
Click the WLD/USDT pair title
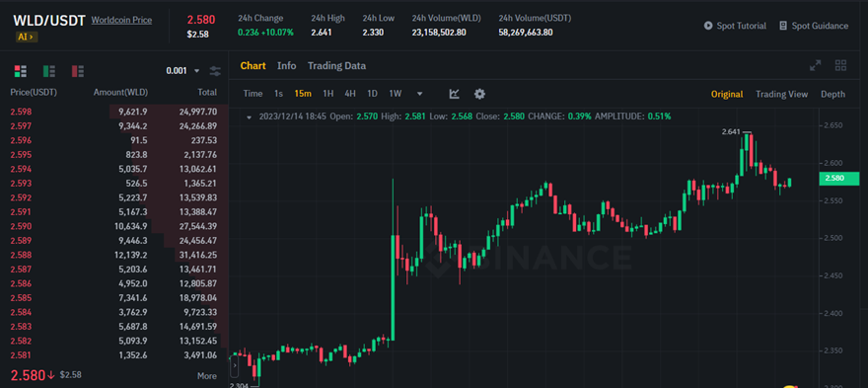pyautogui.click(x=49, y=21)
